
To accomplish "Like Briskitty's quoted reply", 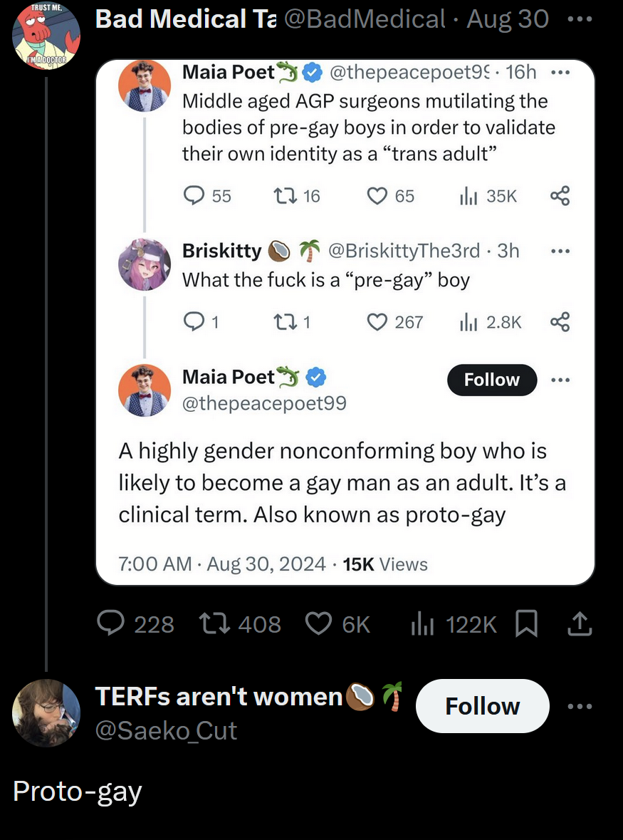I will point(377,323).
